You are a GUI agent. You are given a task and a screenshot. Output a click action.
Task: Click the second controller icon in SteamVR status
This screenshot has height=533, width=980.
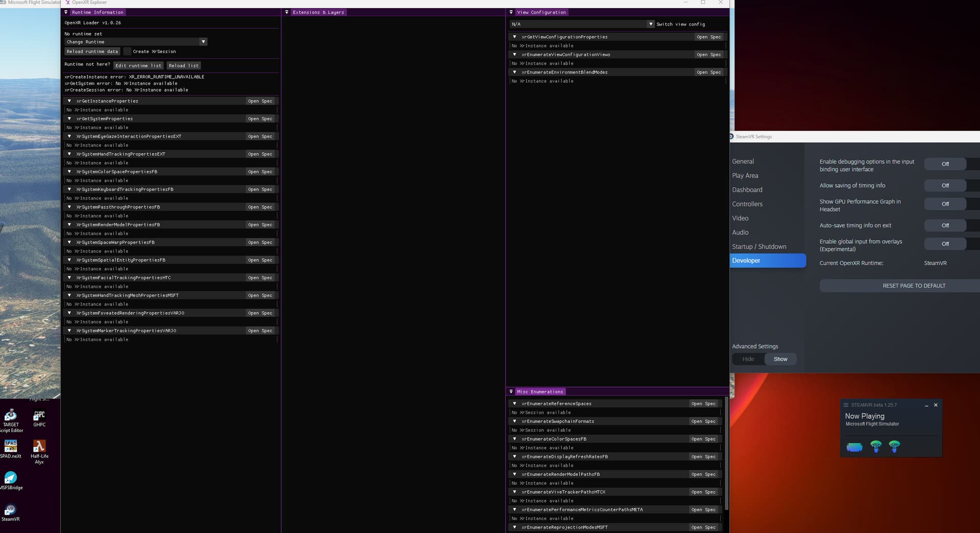pyautogui.click(x=894, y=447)
